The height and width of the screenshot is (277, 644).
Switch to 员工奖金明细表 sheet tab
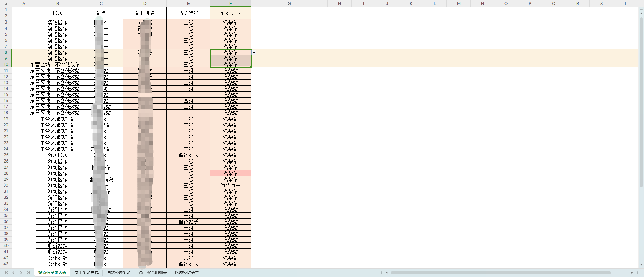[x=153, y=273]
